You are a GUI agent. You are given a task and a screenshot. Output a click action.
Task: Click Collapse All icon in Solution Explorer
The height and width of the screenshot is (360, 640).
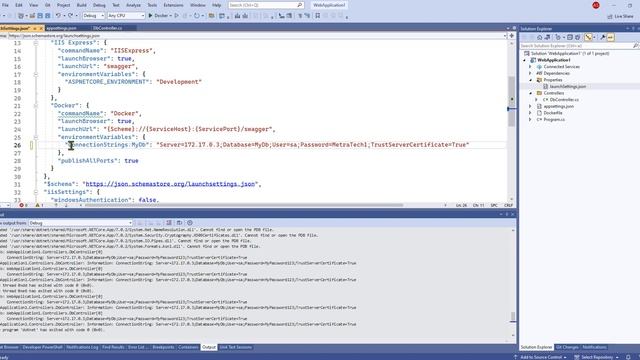(570, 37)
